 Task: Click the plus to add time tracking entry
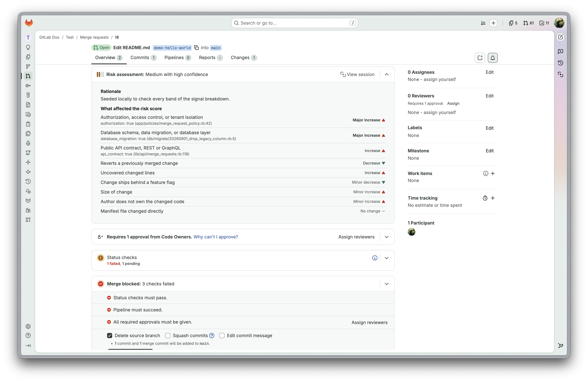493,198
